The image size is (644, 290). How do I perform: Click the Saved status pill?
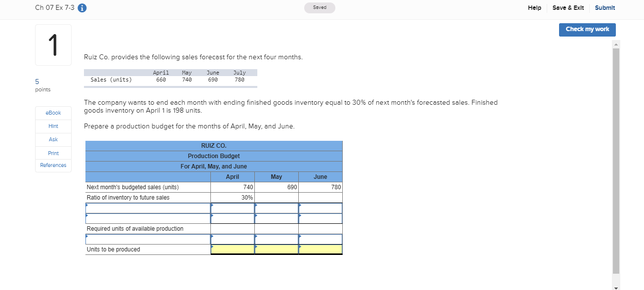[x=320, y=8]
